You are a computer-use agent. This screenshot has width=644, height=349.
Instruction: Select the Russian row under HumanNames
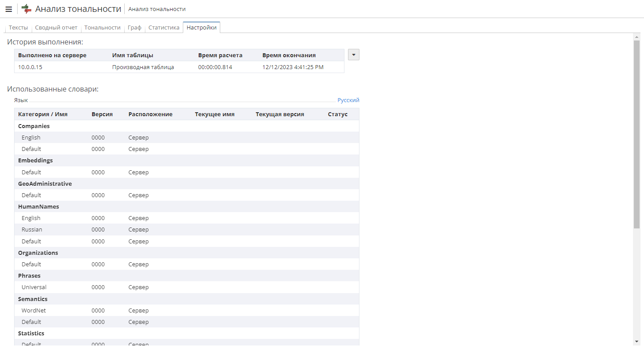click(187, 230)
